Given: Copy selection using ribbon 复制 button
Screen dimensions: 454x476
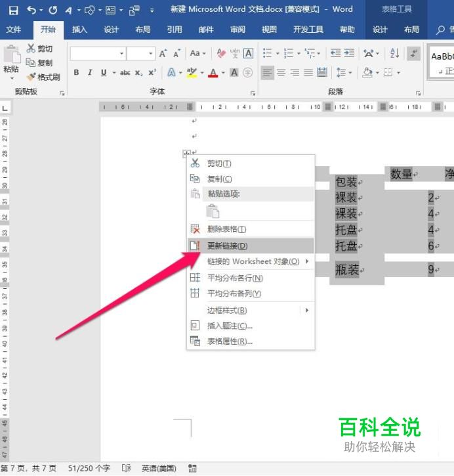Looking at the screenshot, I should 40,63.
